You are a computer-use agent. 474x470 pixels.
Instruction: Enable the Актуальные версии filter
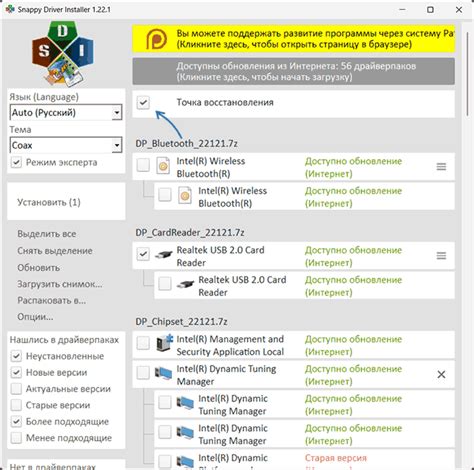tap(16, 389)
